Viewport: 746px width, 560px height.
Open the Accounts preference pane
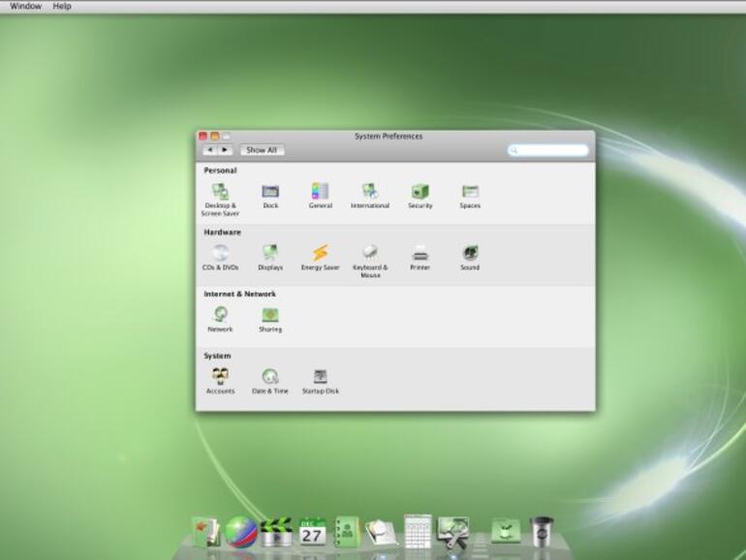click(x=220, y=377)
